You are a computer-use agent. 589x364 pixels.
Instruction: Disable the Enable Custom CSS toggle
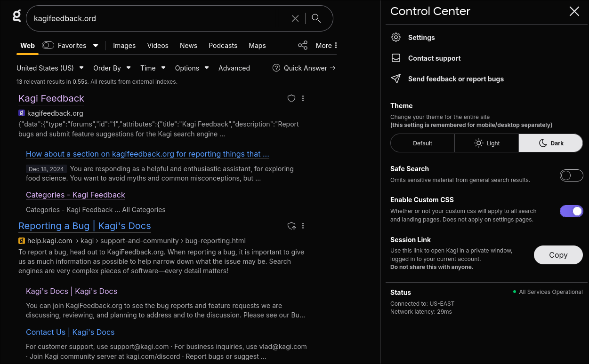tap(571, 211)
